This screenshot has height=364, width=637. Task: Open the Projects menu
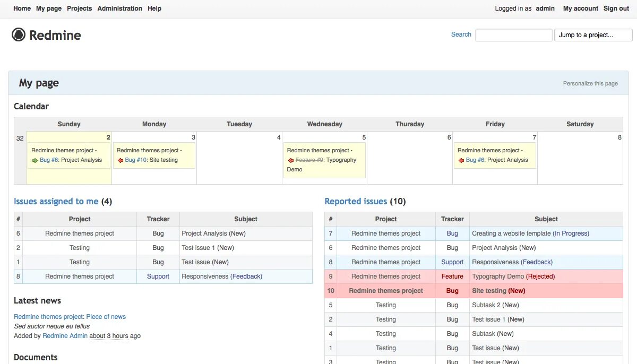pos(79,8)
